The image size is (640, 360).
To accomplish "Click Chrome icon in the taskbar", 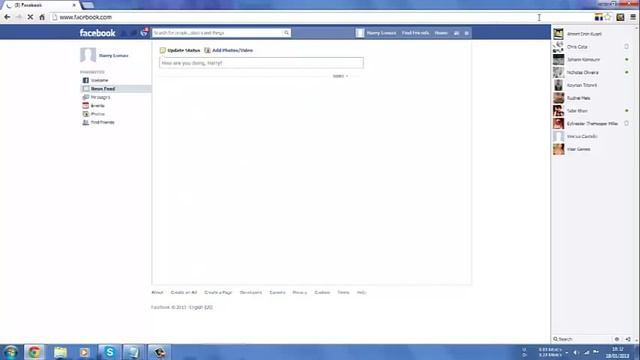I will pyautogui.click(x=34, y=352).
